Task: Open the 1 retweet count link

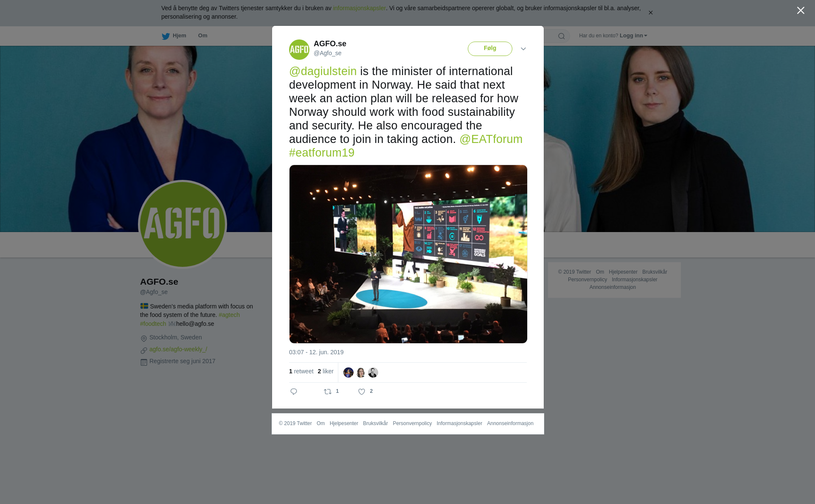Action: tap(301, 371)
